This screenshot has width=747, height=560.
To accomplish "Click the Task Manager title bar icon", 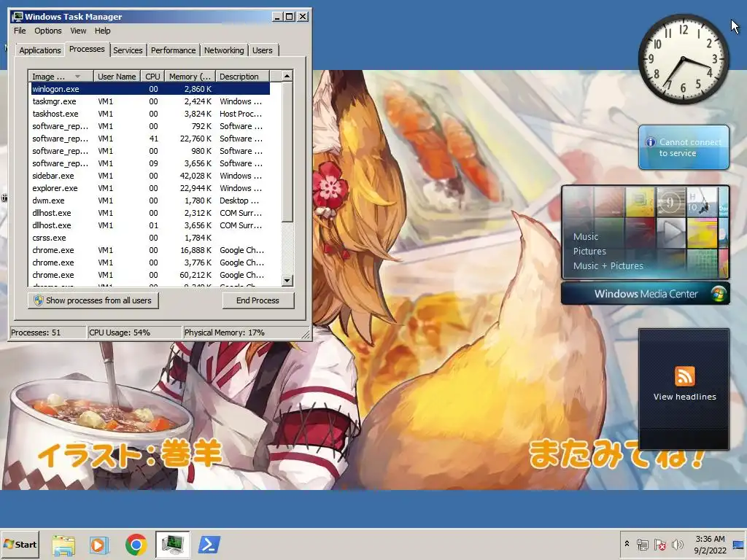I will 18,16.
